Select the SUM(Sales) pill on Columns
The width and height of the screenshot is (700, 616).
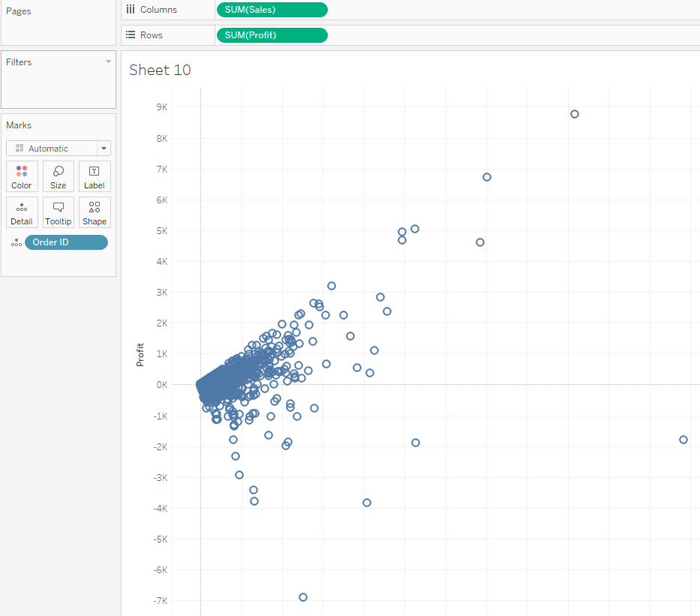[x=271, y=10]
